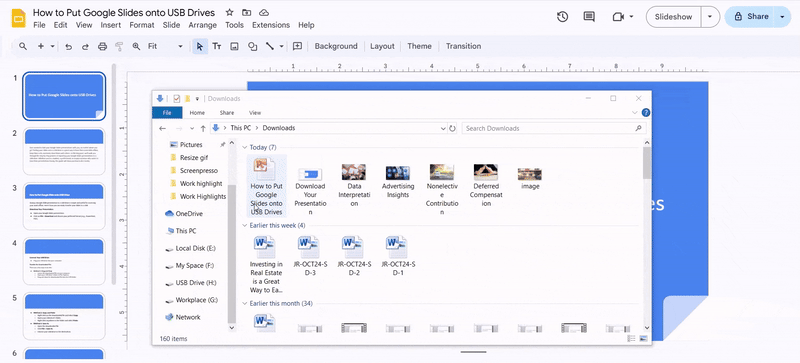Expand the Explorer ribbon chevron
800x363 pixels.
pyautogui.click(x=635, y=113)
